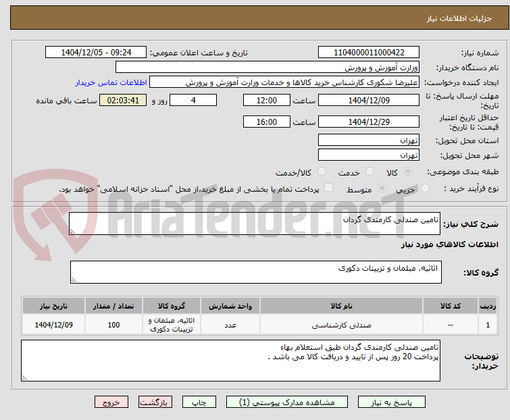Click the need number field 1104000011000422
The height and width of the screenshot is (420, 510).
(x=369, y=53)
